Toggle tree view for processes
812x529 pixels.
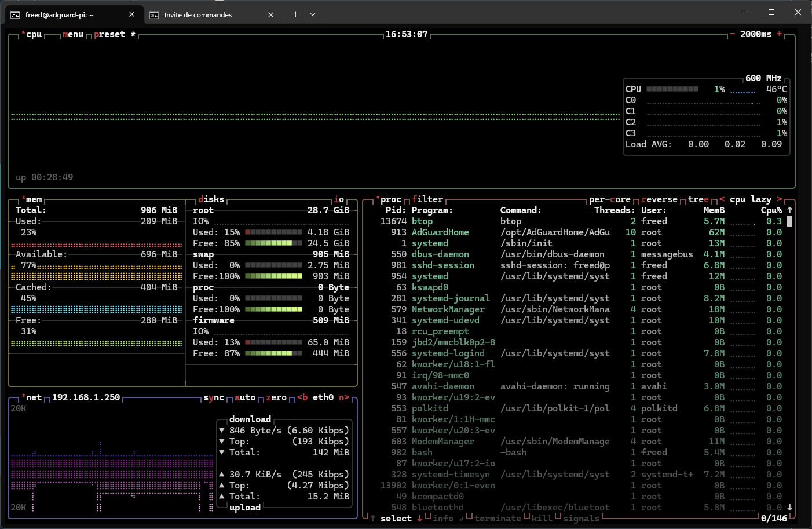pyautogui.click(x=698, y=199)
